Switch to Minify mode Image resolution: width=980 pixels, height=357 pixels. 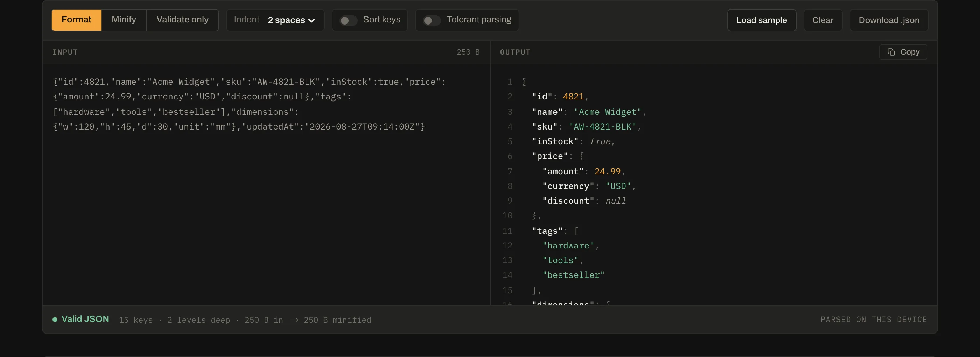click(124, 20)
